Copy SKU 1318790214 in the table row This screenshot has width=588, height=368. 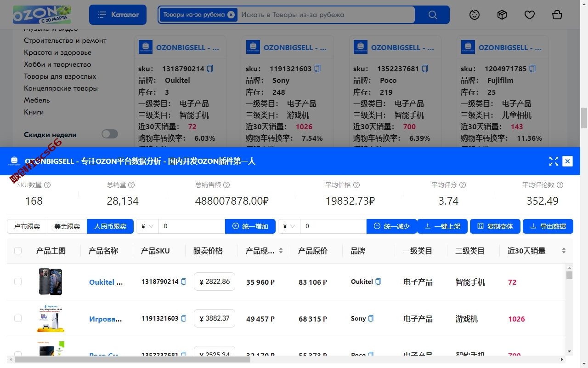[184, 282]
